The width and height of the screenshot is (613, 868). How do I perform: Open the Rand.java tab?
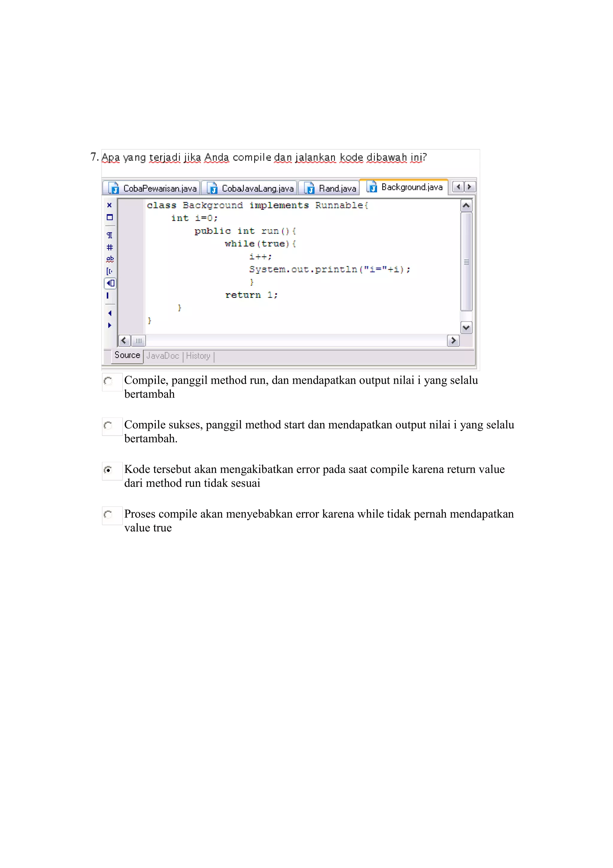(329, 188)
